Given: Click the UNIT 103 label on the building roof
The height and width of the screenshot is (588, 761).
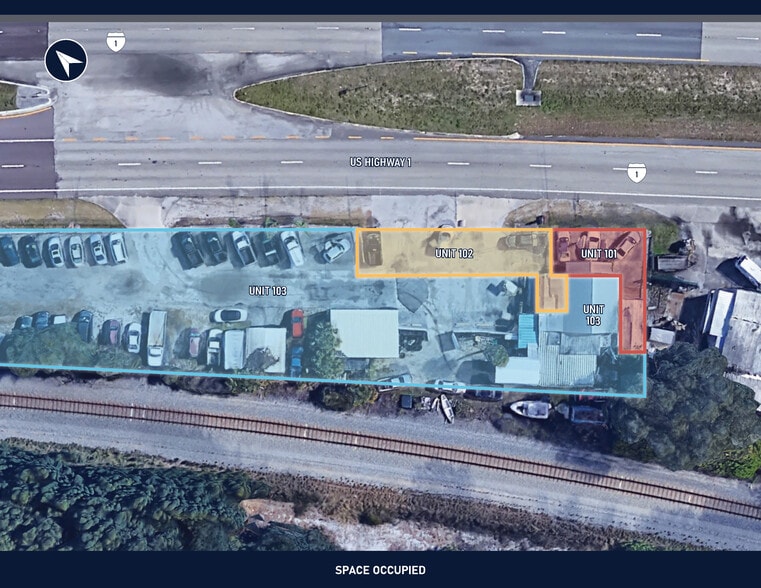Looking at the screenshot, I should click(594, 316).
